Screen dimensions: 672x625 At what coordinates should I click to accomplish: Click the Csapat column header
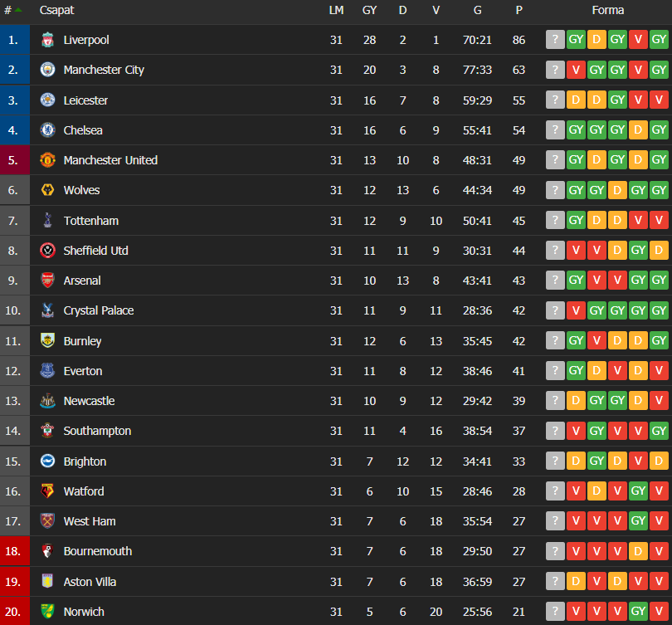[56, 10]
